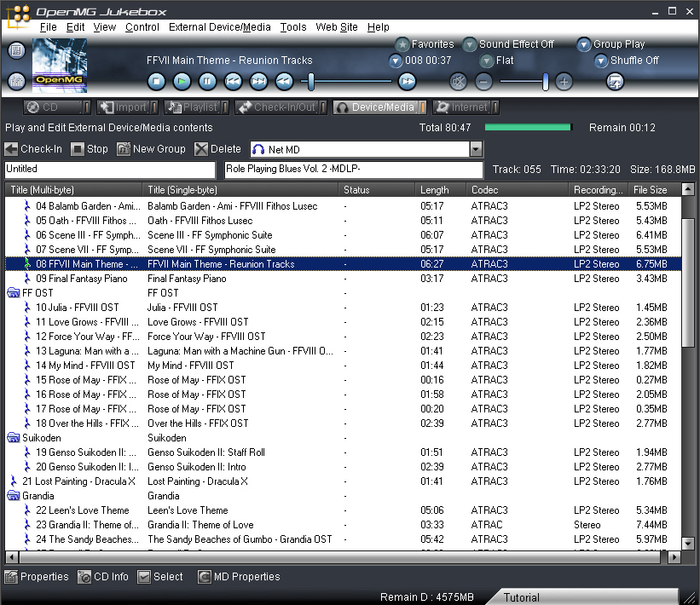Open the Edit menu

[75, 27]
